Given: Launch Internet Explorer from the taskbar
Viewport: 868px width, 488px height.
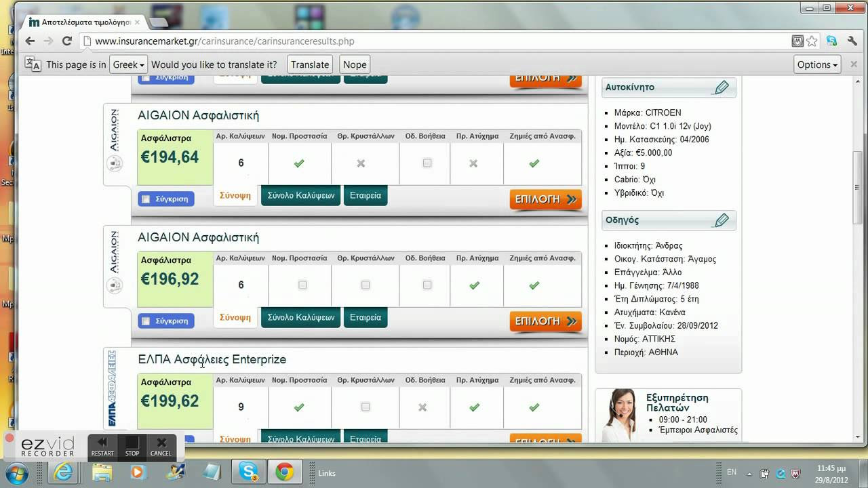Looking at the screenshot, I should point(64,472).
